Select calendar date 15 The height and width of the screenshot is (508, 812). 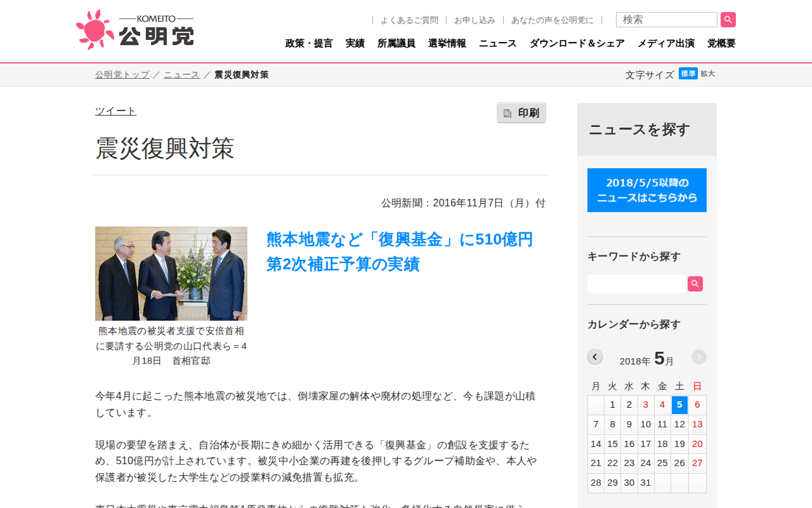(x=612, y=444)
